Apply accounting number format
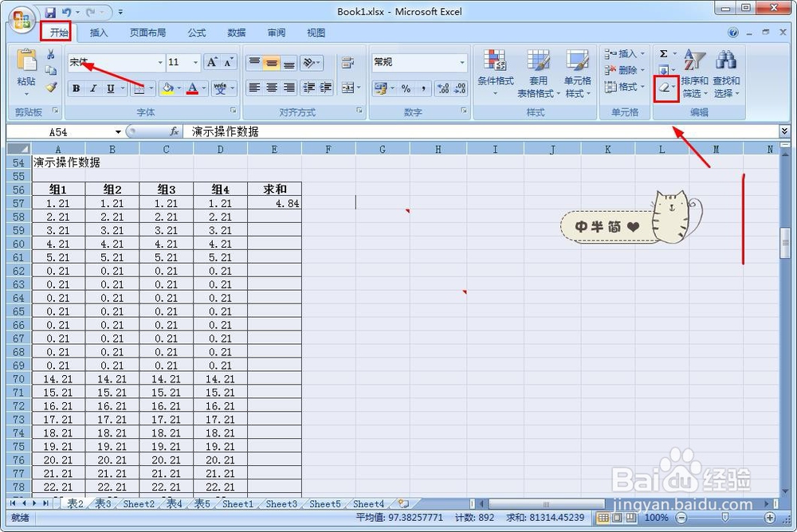Image resolution: width=797 pixels, height=532 pixels. click(x=380, y=88)
